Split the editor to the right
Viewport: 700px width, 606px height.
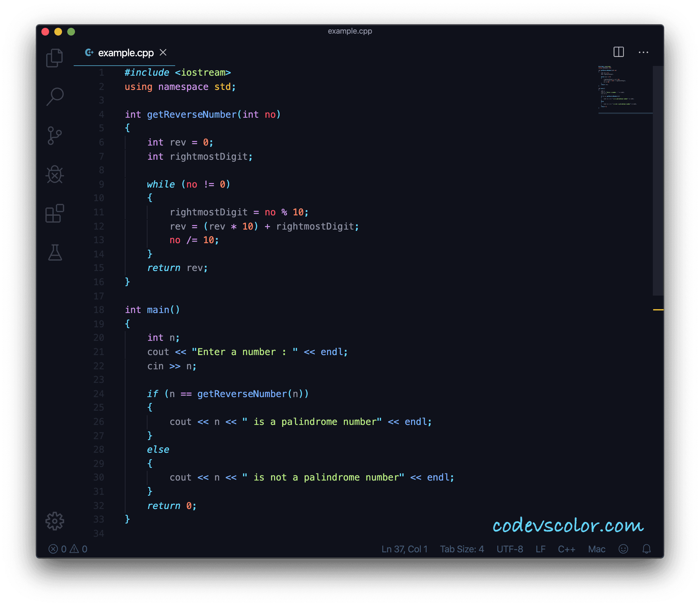coord(619,52)
